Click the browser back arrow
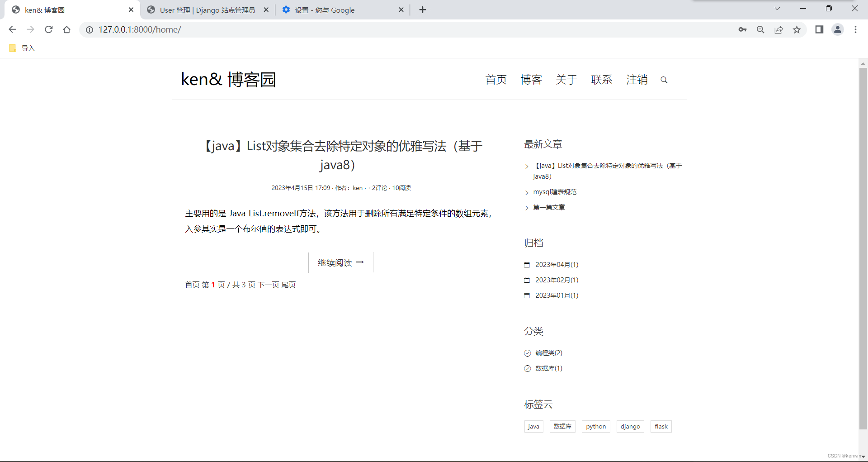This screenshot has height=462, width=868. coord(12,29)
